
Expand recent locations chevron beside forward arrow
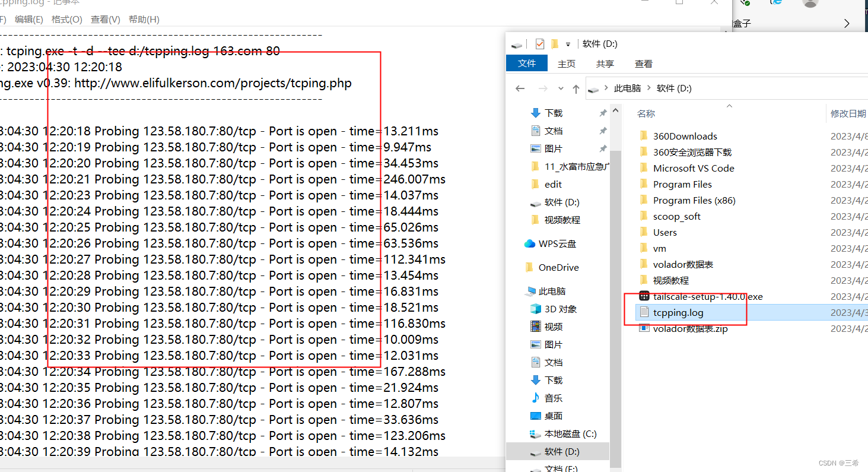click(561, 88)
